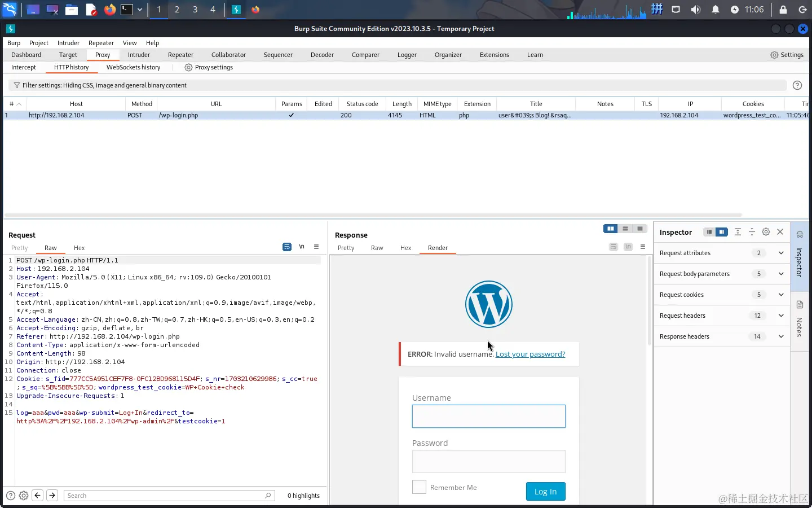The height and width of the screenshot is (508, 812).
Task: Select combined tabbed request/response layout
Action: point(640,229)
